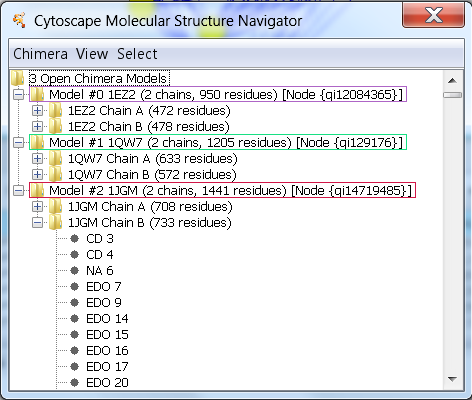472x400 pixels.
Task: Open the Select menu
Action: point(137,54)
